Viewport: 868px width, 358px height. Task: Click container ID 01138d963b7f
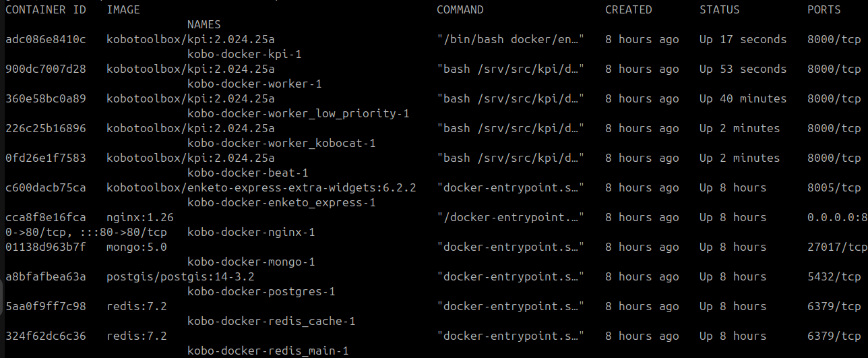coord(45,247)
